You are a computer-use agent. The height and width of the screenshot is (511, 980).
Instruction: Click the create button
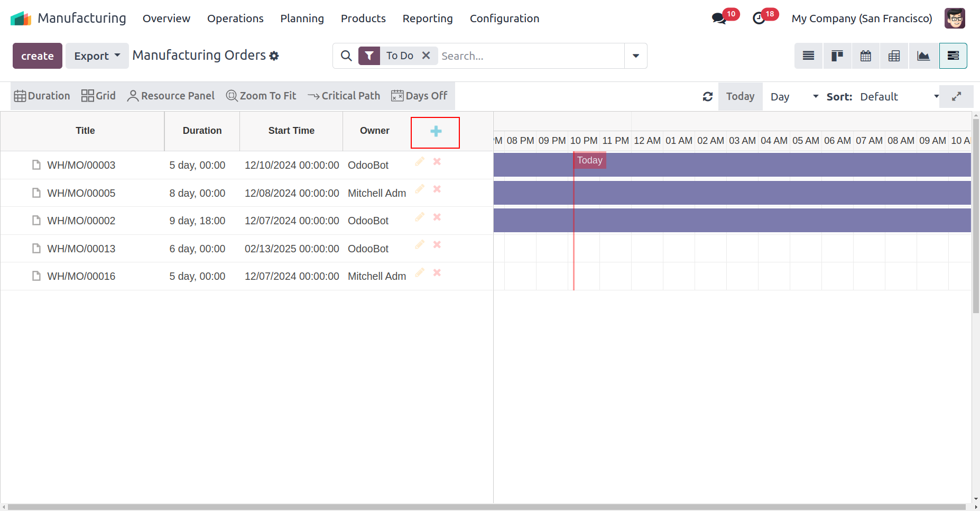pyautogui.click(x=38, y=56)
